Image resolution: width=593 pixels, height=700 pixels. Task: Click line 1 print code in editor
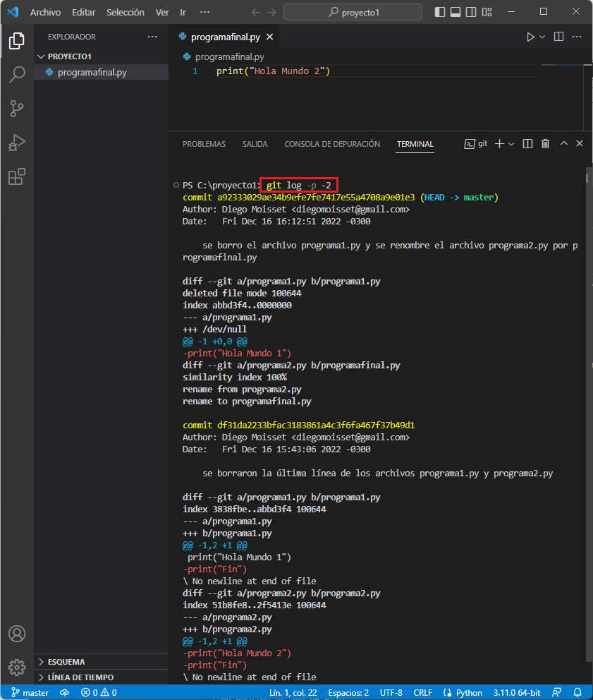click(x=273, y=71)
